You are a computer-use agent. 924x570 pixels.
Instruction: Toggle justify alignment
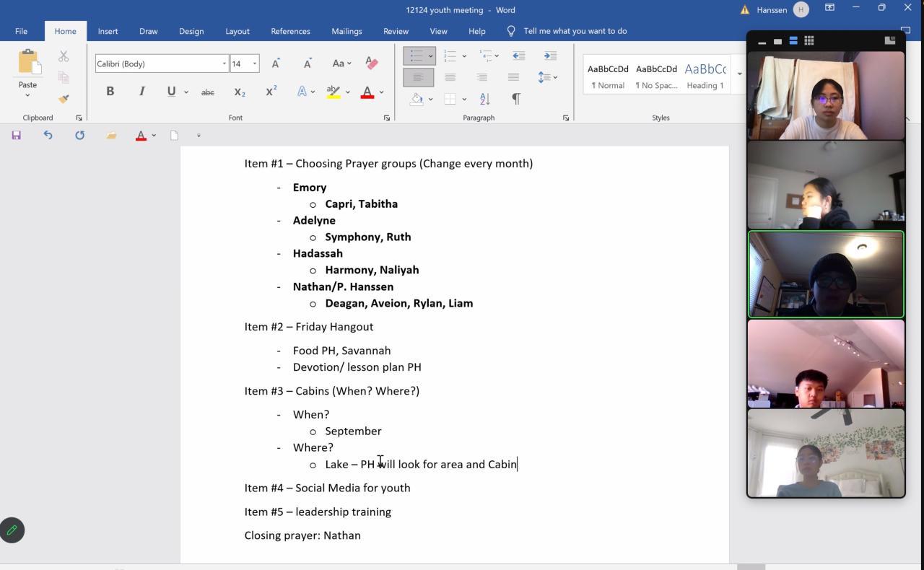[513, 77]
